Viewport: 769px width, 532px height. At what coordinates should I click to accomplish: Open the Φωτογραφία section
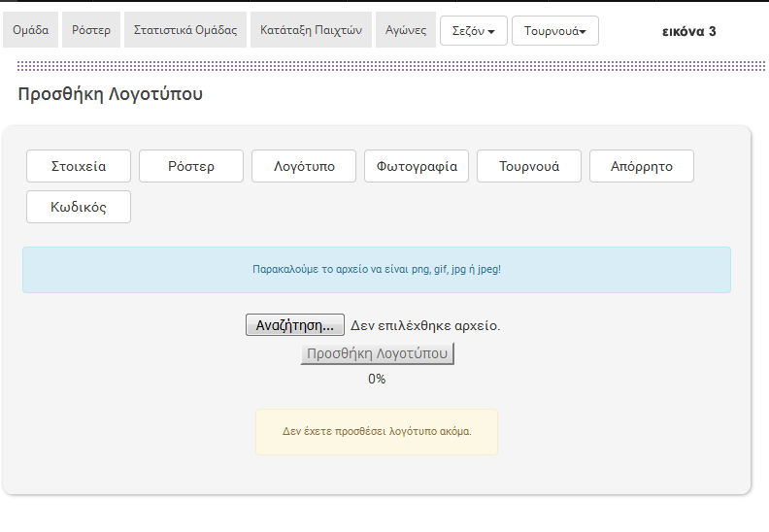coord(417,166)
